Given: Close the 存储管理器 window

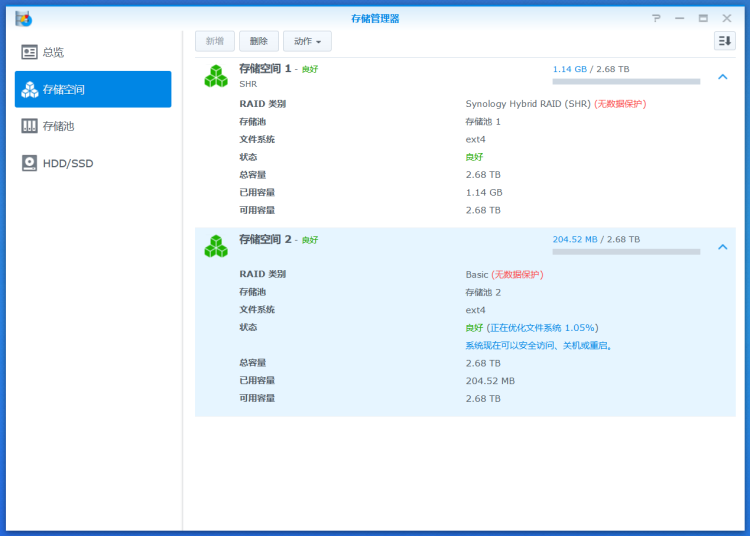Looking at the screenshot, I should click(x=727, y=18).
